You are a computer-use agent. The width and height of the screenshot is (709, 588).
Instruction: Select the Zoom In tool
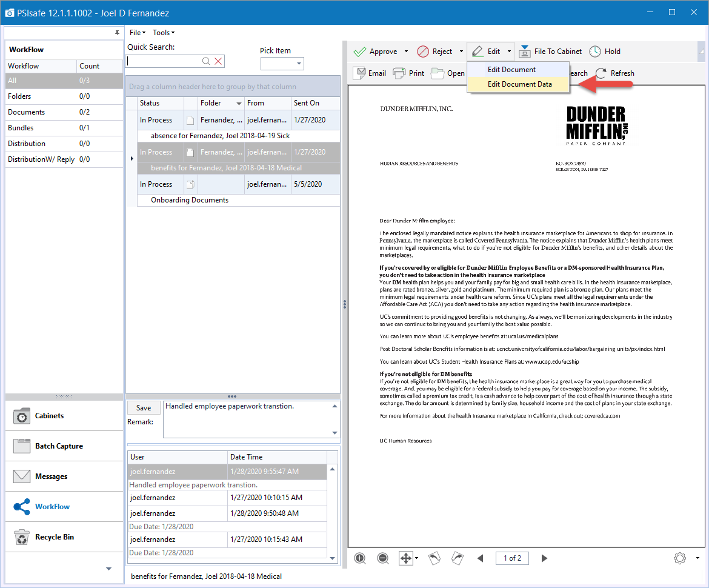pyautogui.click(x=360, y=558)
